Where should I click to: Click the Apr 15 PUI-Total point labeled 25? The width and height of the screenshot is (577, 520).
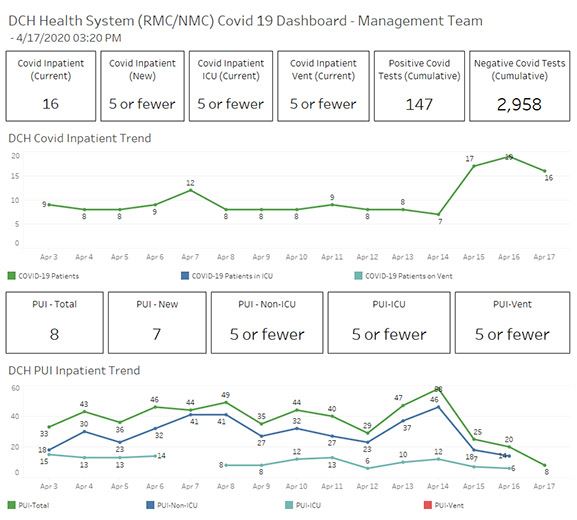(x=474, y=439)
